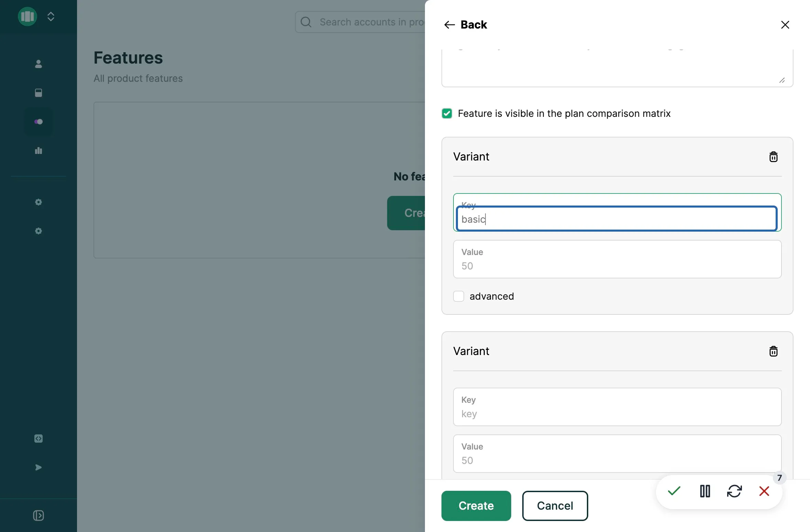Click the sidebar features toggle icon
Image resolution: width=810 pixels, height=532 pixels.
point(38,122)
